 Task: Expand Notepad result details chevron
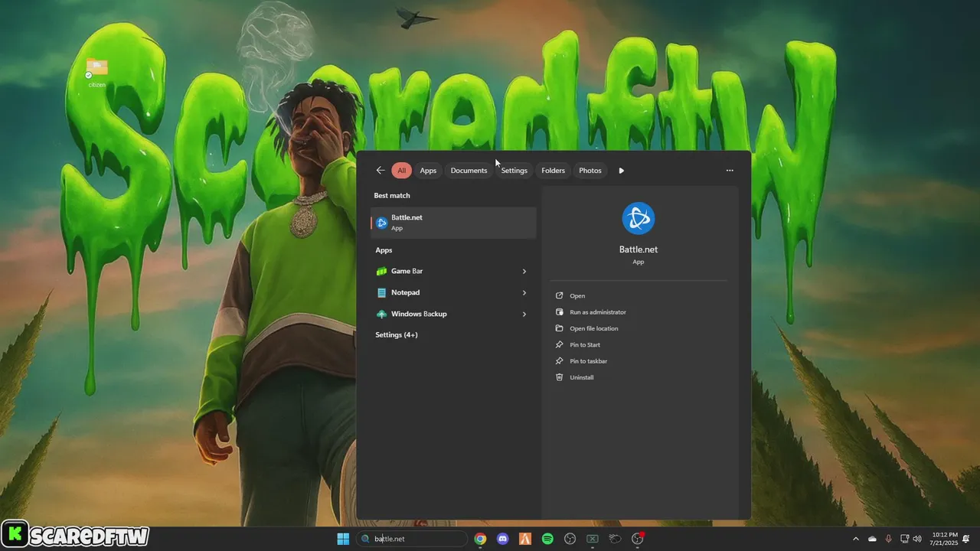524,292
